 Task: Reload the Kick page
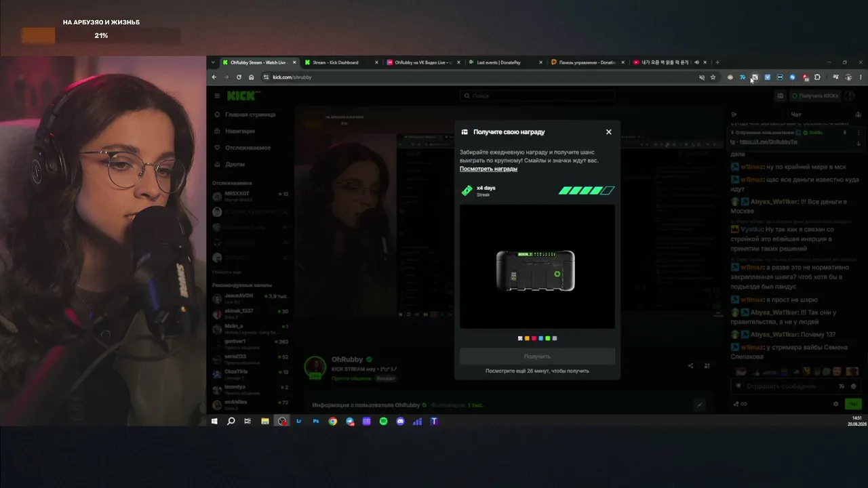point(239,77)
